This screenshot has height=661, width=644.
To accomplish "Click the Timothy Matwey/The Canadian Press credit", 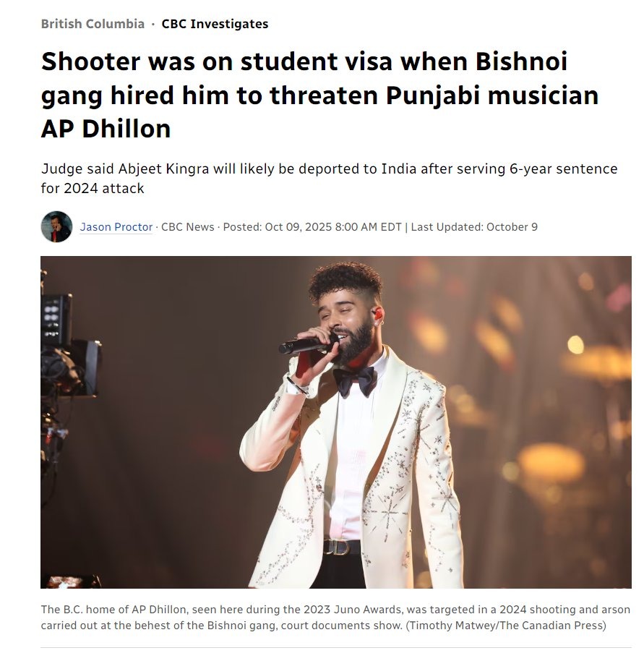I will (506, 625).
